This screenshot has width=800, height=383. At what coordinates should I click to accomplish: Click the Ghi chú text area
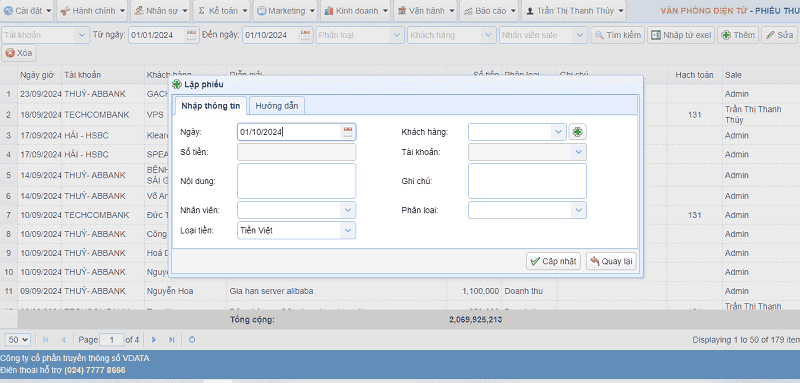pyautogui.click(x=527, y=181)
